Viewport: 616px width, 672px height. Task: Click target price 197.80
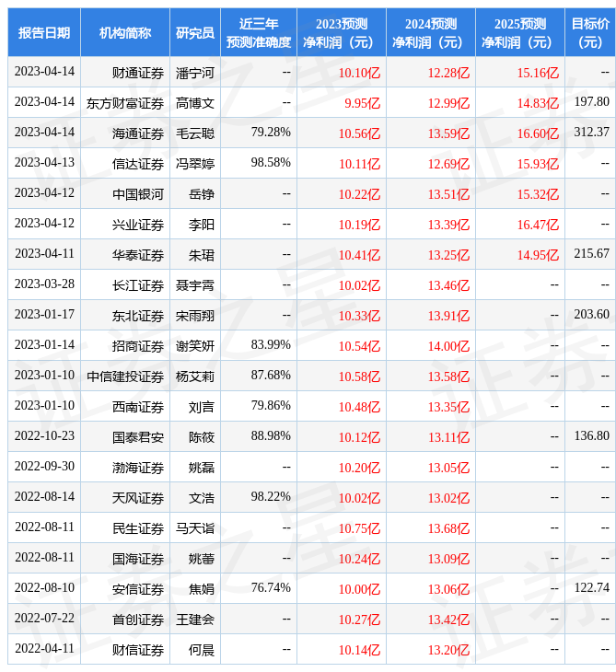(x=591, y=101)
